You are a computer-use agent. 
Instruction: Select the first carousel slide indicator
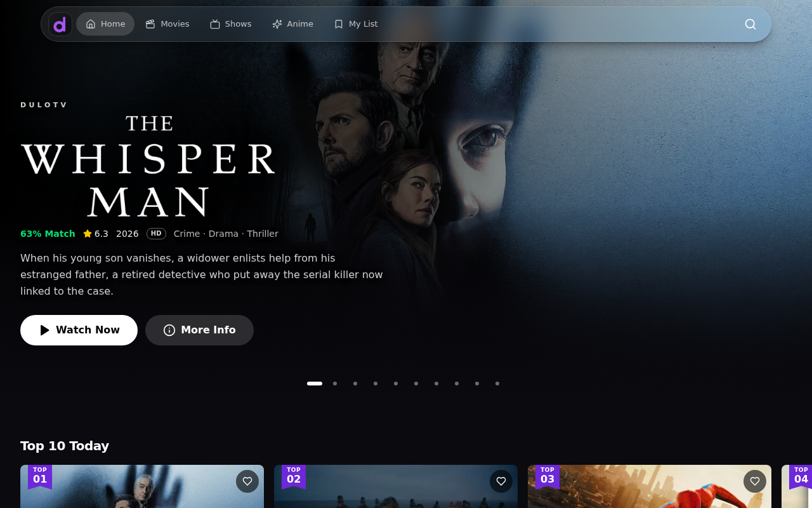pos(315,384)
